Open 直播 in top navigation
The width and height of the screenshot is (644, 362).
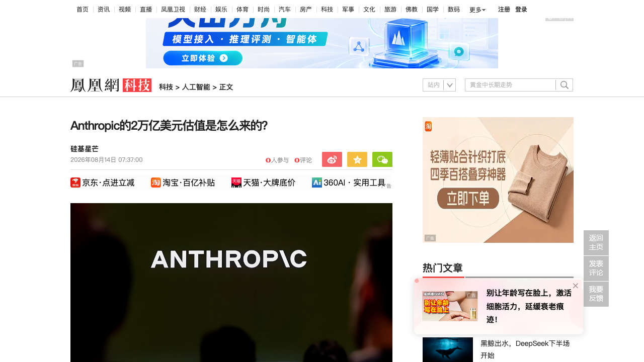point(146,10)
